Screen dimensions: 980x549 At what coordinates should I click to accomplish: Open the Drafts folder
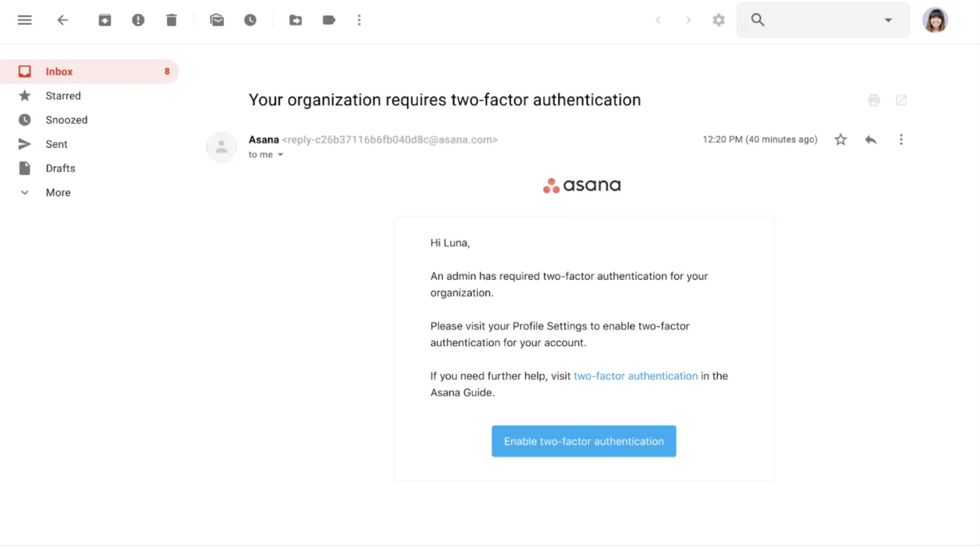tap(60, 168)
